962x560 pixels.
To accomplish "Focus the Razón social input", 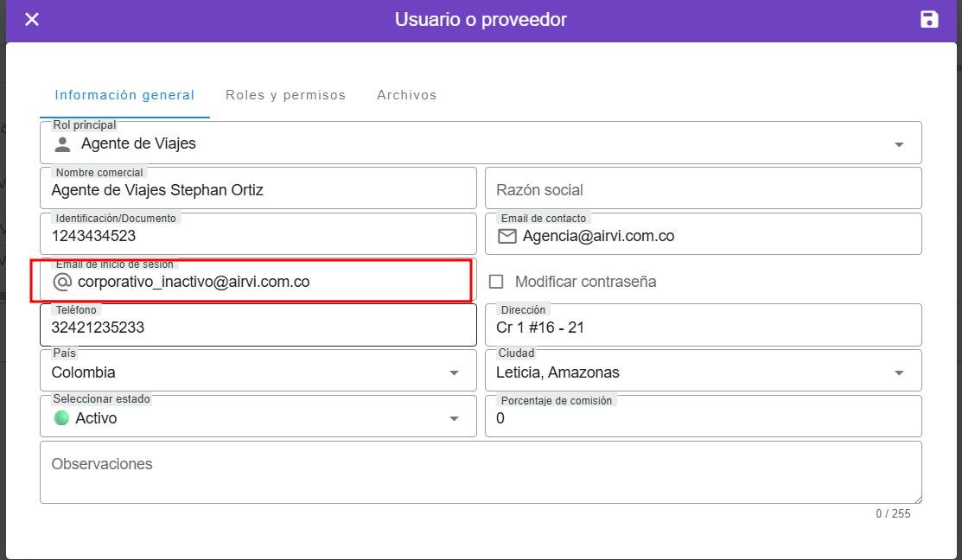I will 703,189.
